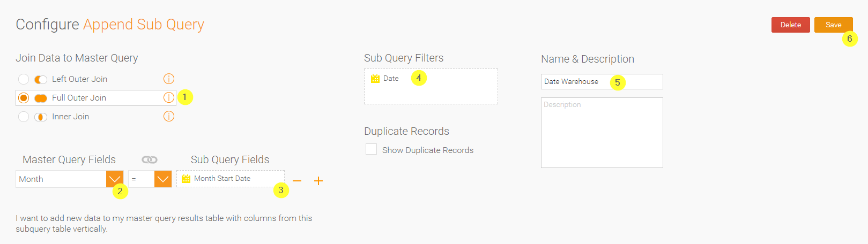Click the Inner Join venn icon

click(x=41, y=117)
